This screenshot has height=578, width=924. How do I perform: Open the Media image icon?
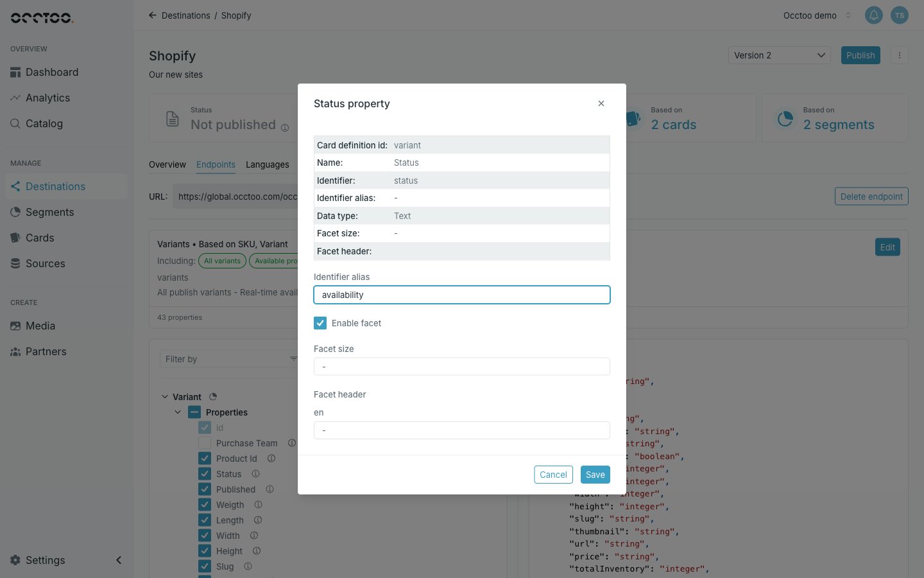[15, 326]
